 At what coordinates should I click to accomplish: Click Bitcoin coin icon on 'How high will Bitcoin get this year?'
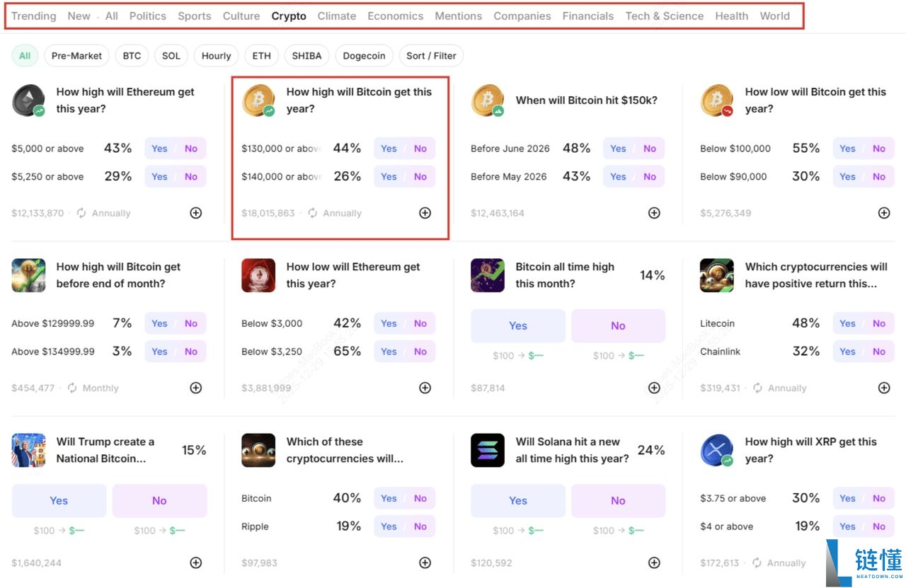[258, 100]
